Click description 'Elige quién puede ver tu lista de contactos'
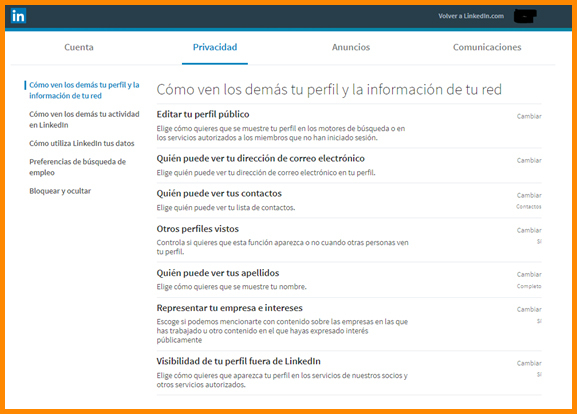Viewport: 577px width, 414px height. point(226,208)
